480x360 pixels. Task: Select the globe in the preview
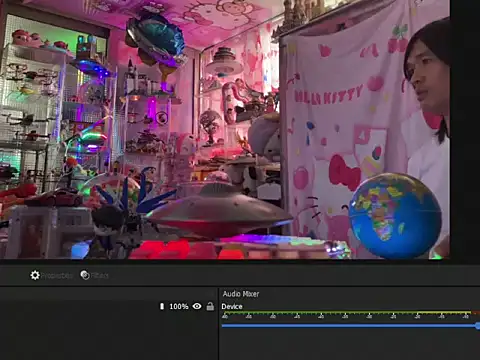pos(395,216)
